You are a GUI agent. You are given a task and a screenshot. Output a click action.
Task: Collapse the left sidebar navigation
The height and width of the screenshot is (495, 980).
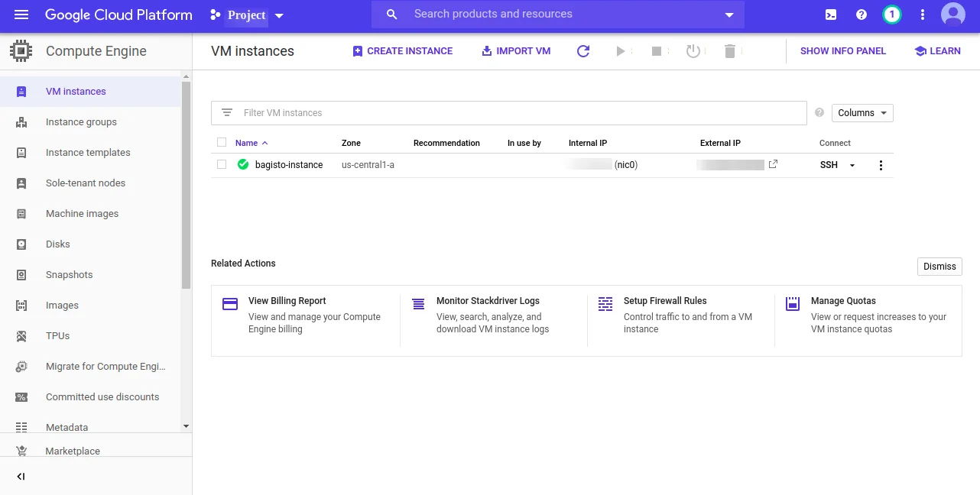coord(21,477)
